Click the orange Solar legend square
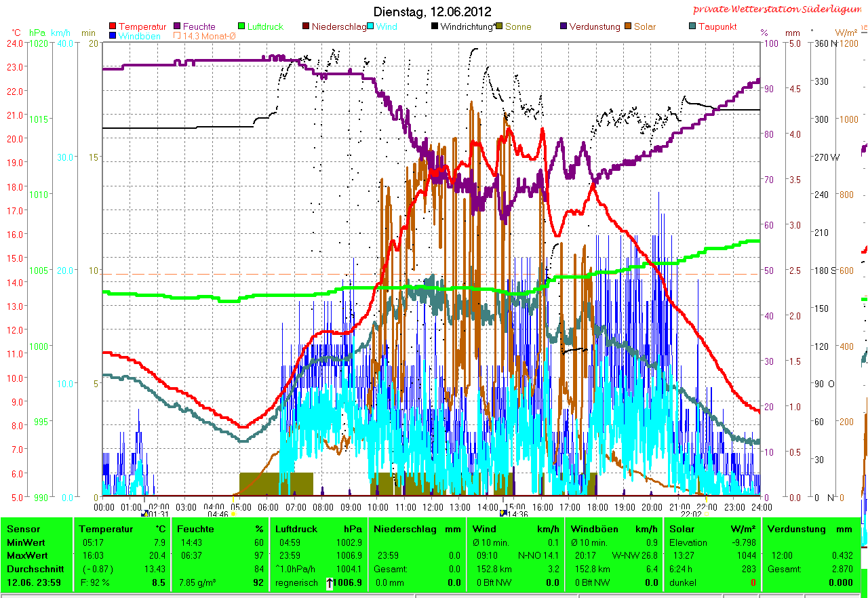868x598 pixels. [627, 27]
